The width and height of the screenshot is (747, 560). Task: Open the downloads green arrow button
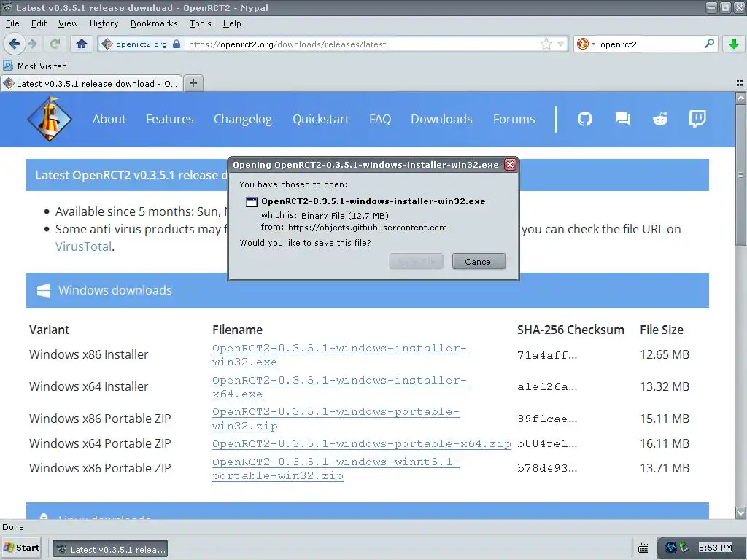(x=734, y=44)
